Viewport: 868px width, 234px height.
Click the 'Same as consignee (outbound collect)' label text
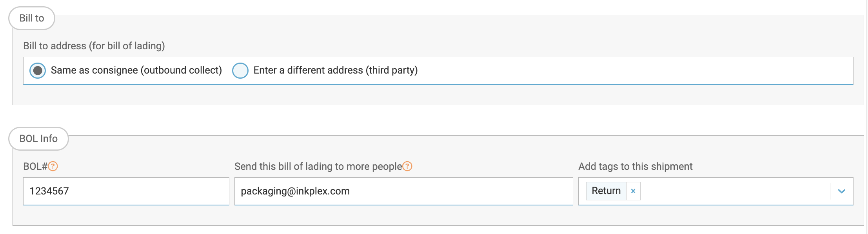click(136, 70)
